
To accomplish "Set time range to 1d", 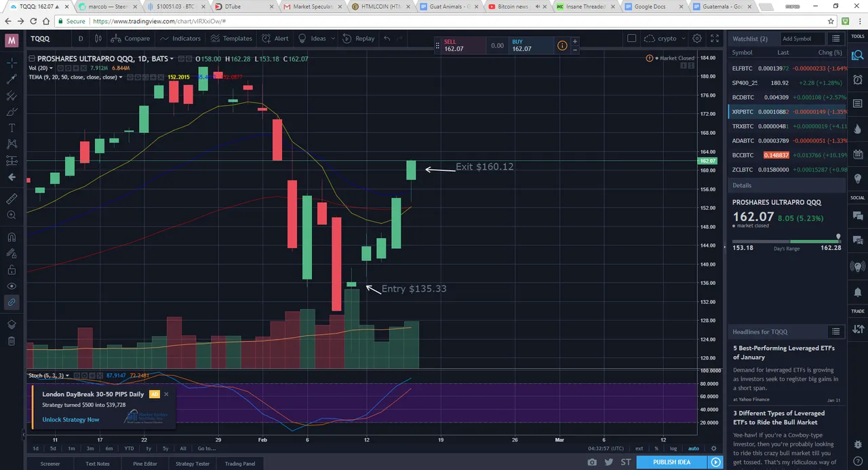I will click(x=35, y=448).
